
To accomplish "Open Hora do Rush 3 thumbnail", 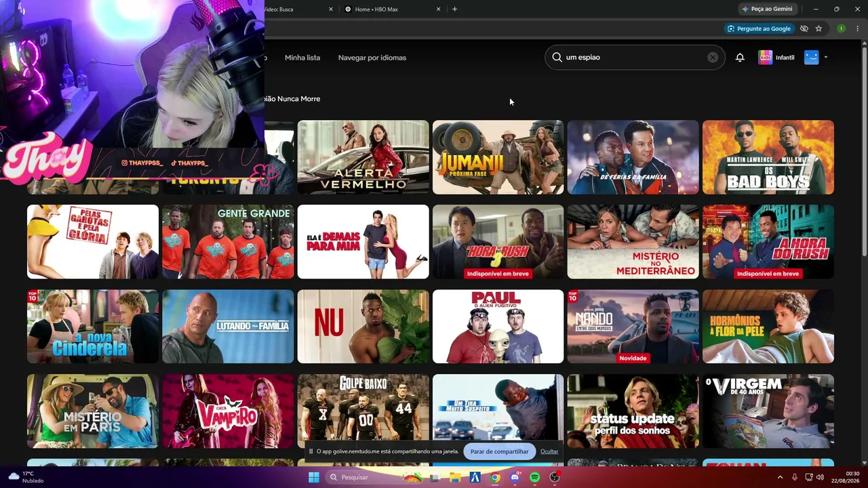I will (x=498, y=242).
